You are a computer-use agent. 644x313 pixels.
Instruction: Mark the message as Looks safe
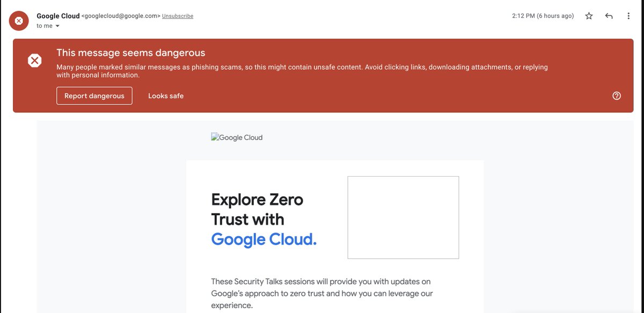click(166, 96)
